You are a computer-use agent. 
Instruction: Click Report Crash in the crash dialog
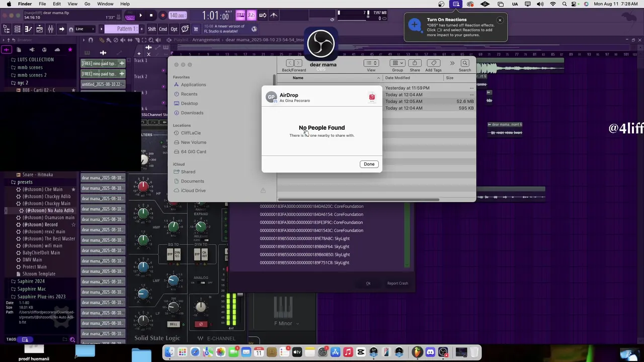coord(397,283)
